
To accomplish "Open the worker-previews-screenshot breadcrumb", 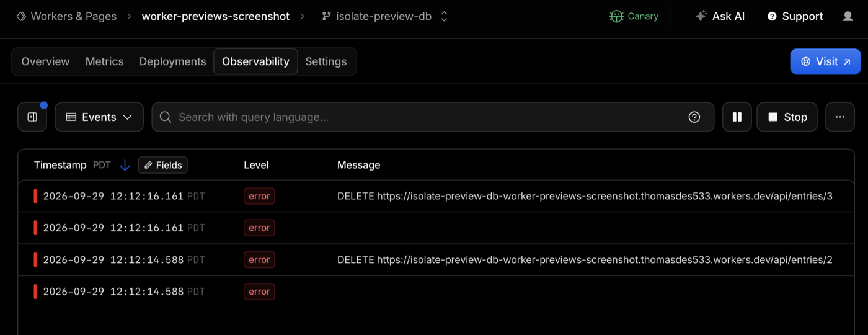I will (x=215, y=16).
